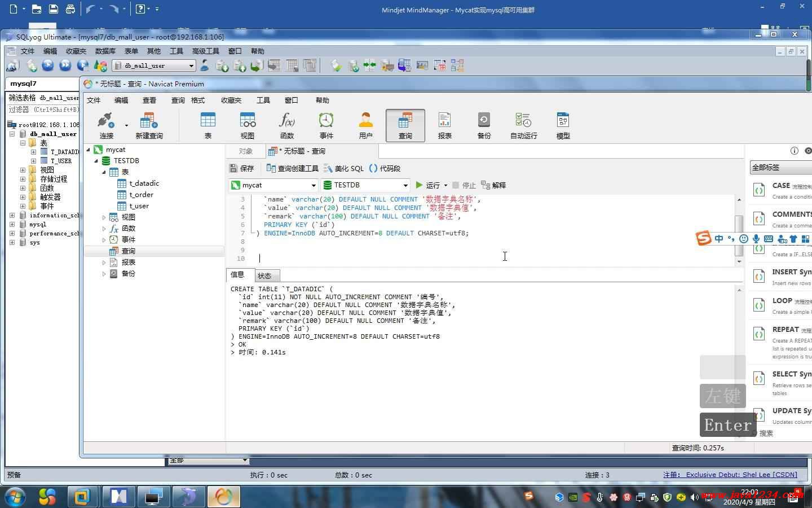Expand the 报表 node in Navicat tree
Image resolution: width=812 pixels, height=508 pixels.
[104, 262]
